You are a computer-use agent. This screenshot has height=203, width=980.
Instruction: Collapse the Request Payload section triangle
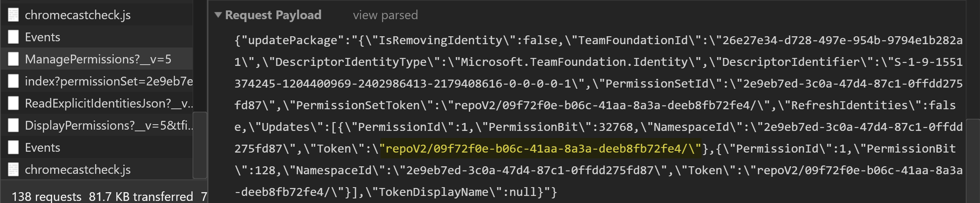218,15
